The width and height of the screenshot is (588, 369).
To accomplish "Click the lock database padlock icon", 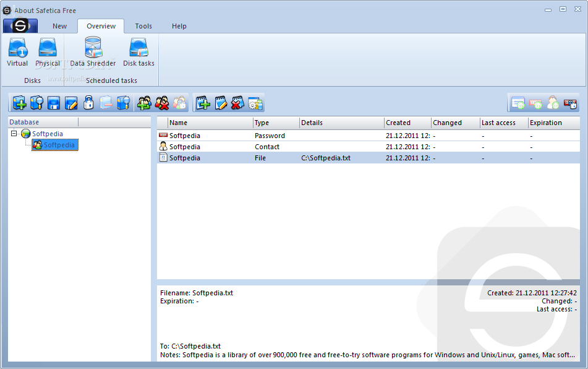I will 88,103.
